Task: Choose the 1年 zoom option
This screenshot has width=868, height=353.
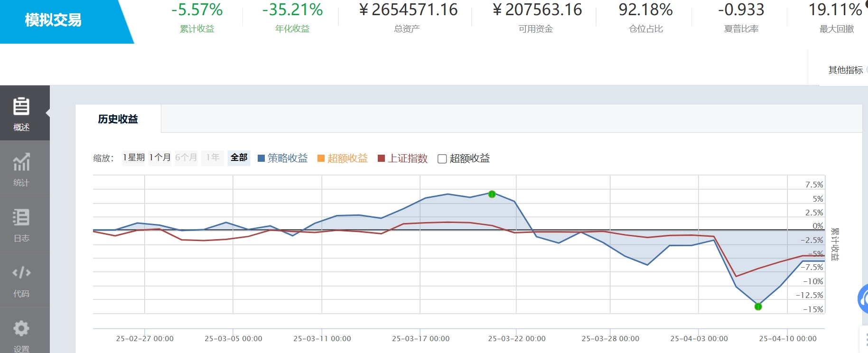Action: tap(212, 158)
